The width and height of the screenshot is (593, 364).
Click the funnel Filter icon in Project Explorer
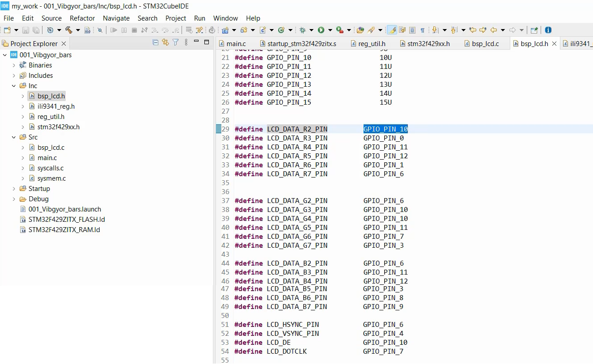[176, 42]
